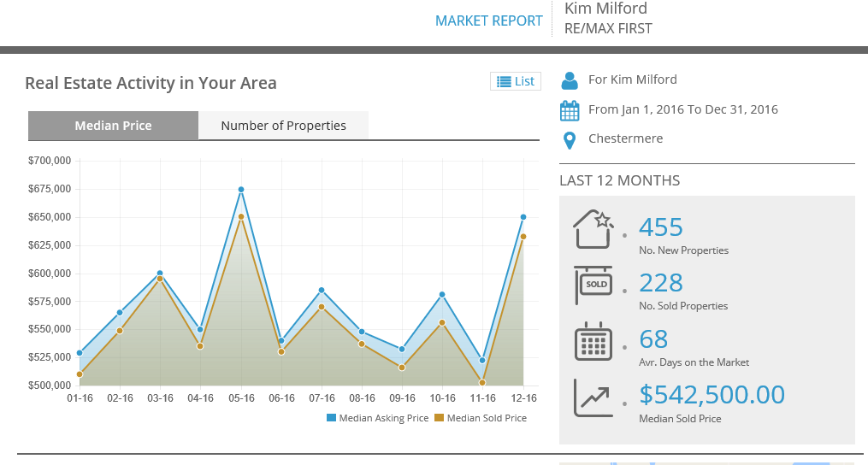This screenshot has height=465, width=868.
Task: Click the person icon beside For Kim Milford
Action: tap(570, 80)
